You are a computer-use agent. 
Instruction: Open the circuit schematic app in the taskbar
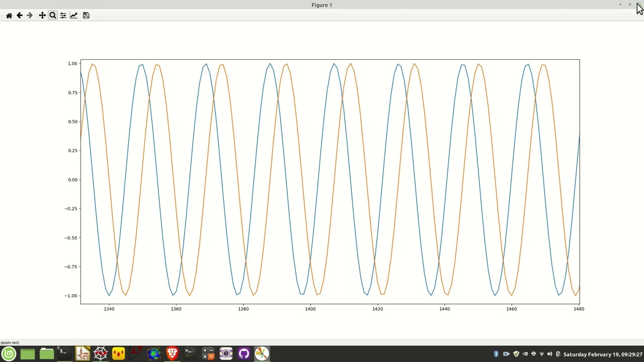pyautogui.click(x=83, y=354)
